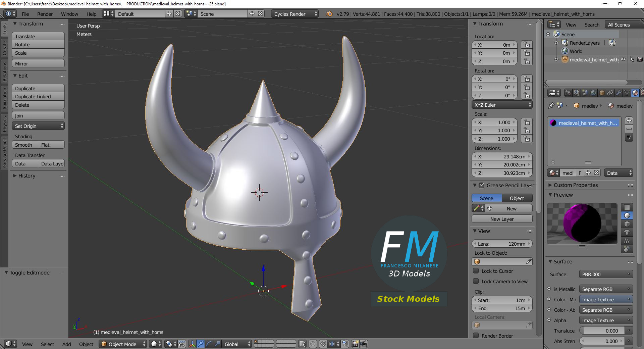Enable the Lock to Cursor checkbox
Viewport: 644px width, 349px height.
pyautogui.click(x=476, y=271)
